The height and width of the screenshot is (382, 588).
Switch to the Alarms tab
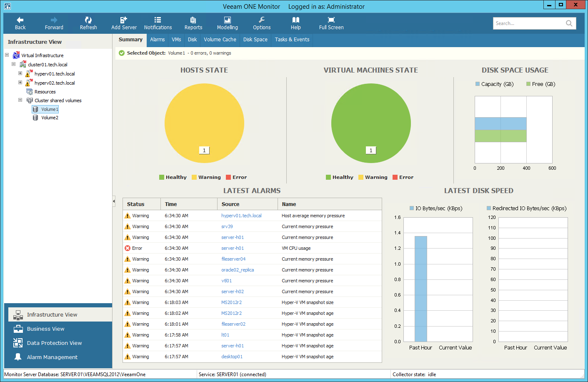[158, 40]
